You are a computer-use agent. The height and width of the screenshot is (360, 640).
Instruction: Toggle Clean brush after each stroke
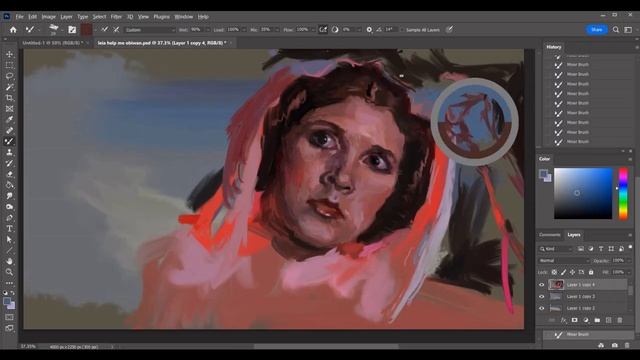[116, 30]
